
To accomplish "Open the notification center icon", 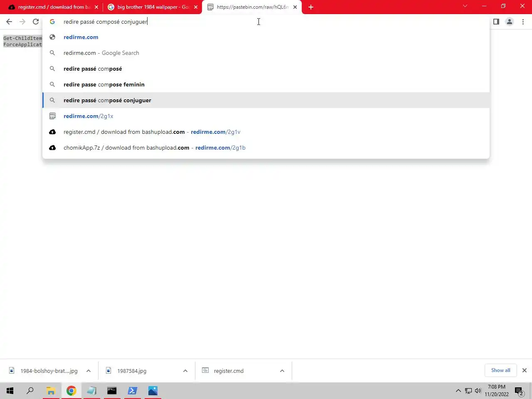I will pos(519,391).
